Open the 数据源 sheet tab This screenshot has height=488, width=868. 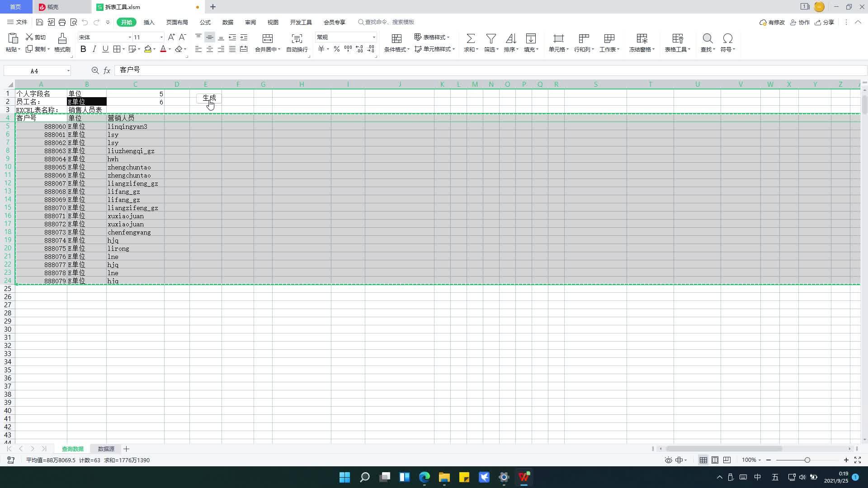[106, 449]
